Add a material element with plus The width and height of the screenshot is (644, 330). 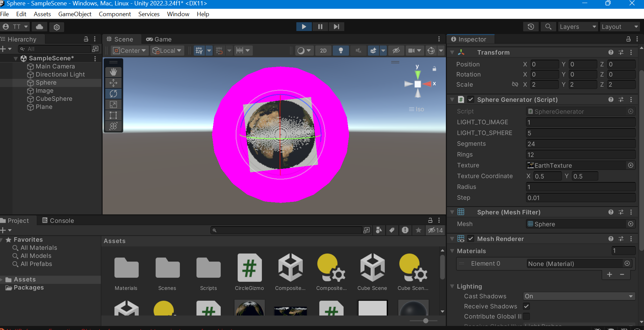[x=610, y=274]
